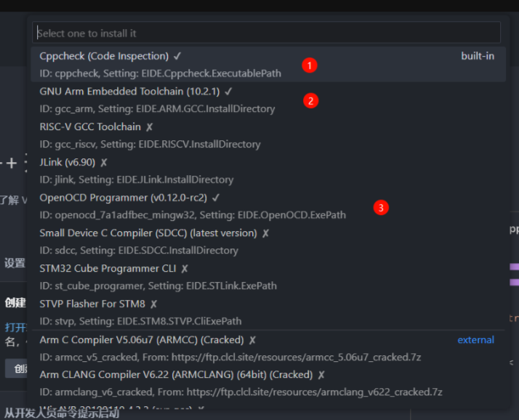Screen dimensions: 519x420
Task: Choose OpenOCD Programmer (v0.12.0-rc2)
Action: (x=268, y=206)
